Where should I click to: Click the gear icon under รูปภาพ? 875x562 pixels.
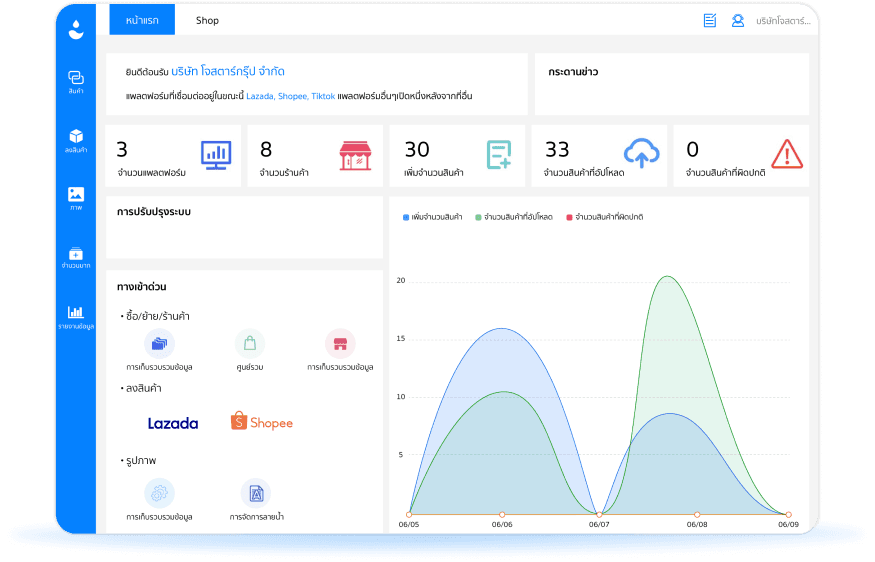[x=159, y=493]
